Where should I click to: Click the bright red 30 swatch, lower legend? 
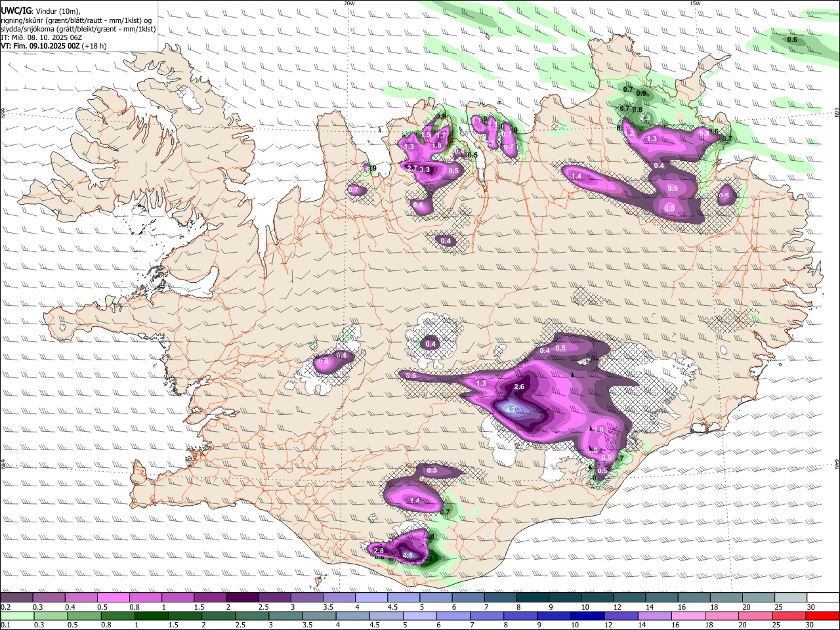[823, 616]
